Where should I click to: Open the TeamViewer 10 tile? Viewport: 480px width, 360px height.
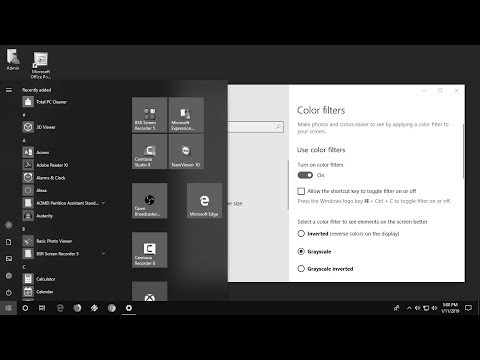click(186, 152)
